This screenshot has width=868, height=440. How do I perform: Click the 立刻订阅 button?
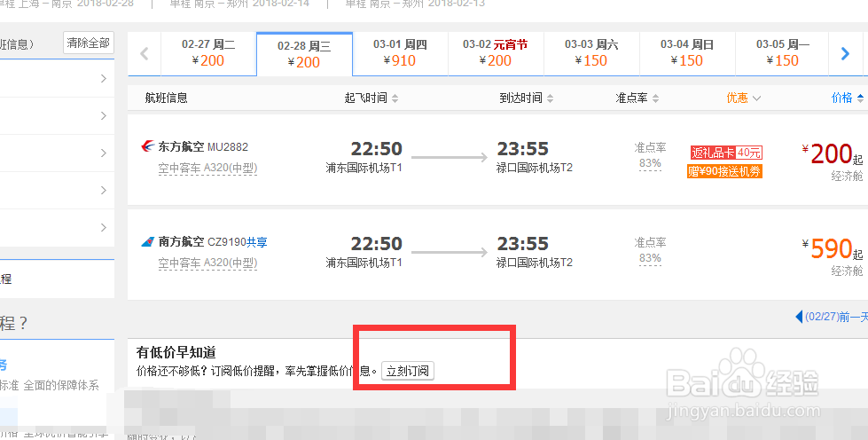408,371
